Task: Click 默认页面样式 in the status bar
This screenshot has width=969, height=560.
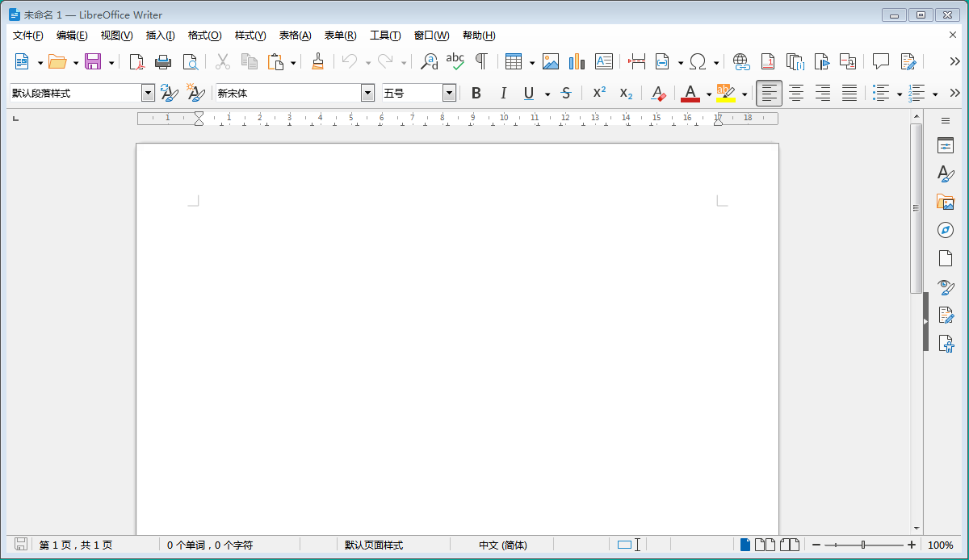Action: coord(373,545)
